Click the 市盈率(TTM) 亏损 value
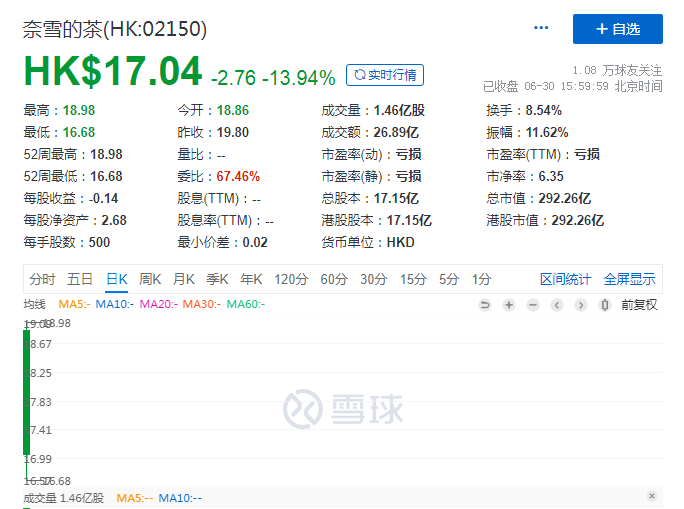This screenshot has width=684, height=509. click(x=587, y=154)
